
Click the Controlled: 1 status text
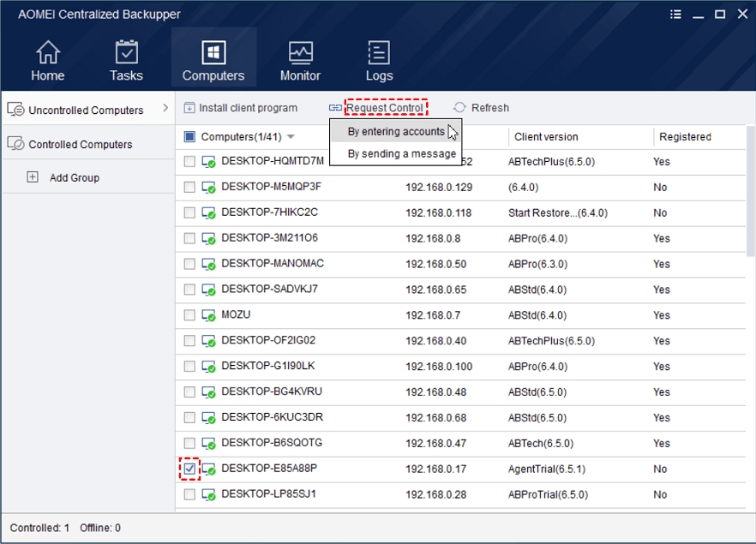click(x=39, y=528)
